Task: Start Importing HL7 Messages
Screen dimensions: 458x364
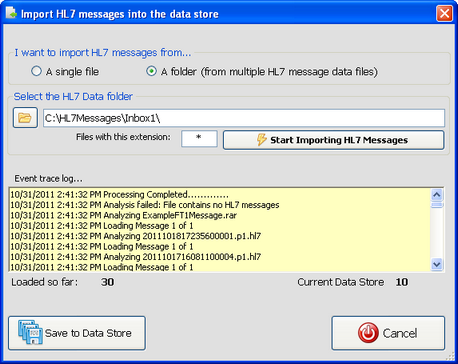Action: click(333, 140)
